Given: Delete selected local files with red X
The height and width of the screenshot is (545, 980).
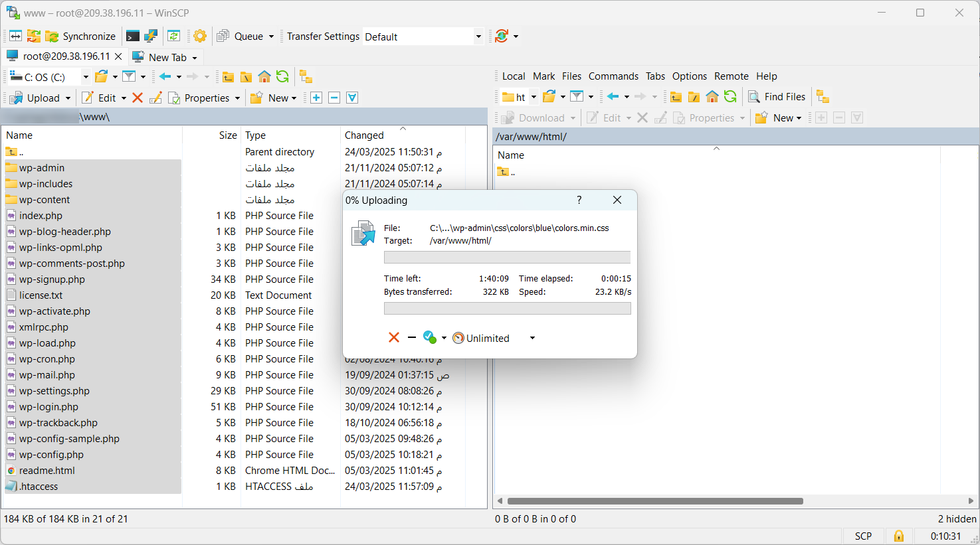Looking at the screenshot, I should [x=138, y=98].
